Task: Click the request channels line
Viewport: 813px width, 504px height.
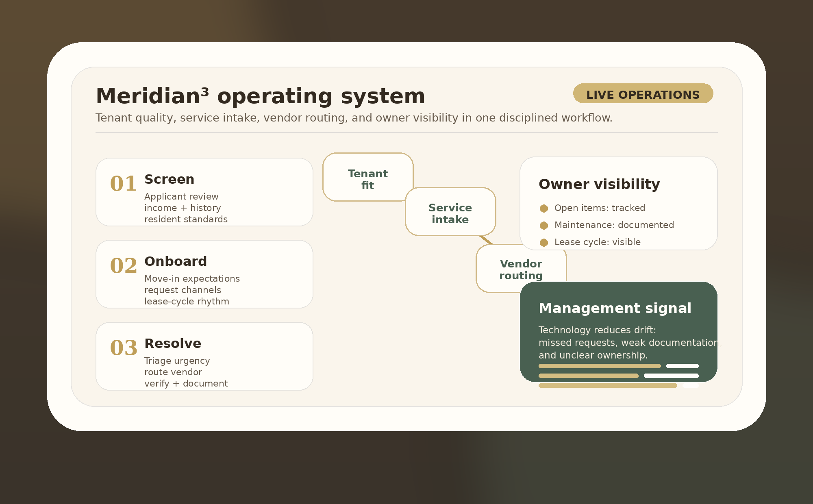Action: (183, 290)
